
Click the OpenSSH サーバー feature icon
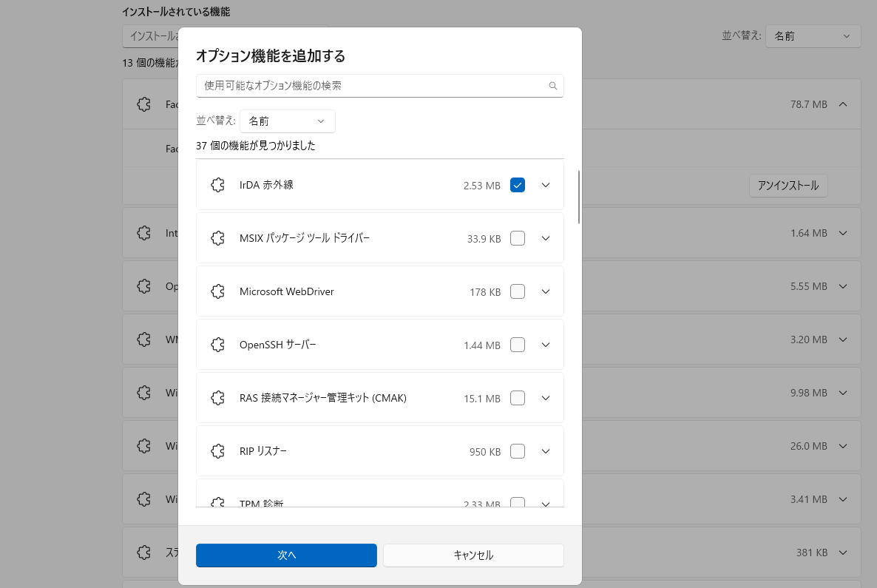point(217,345)
